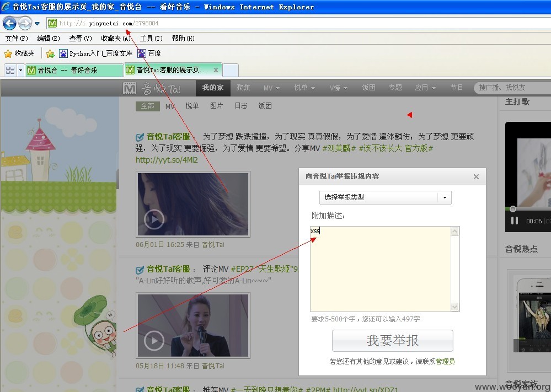Image resolution: width=551 pixels, height=392 pixels.
Task: Switch to the 音悦台 -- 看好音乐 tab
Action: coord(74,70)
